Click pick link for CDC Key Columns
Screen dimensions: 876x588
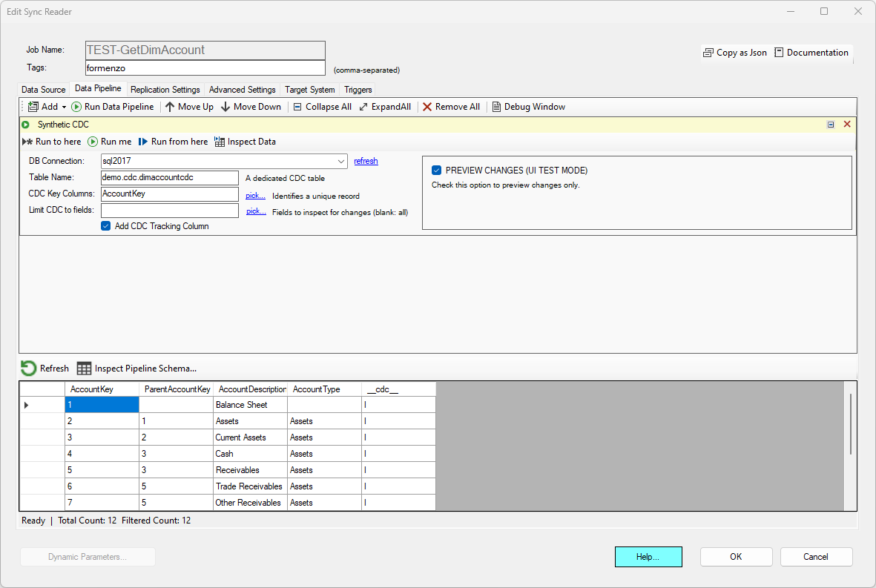tap(255, 196)
